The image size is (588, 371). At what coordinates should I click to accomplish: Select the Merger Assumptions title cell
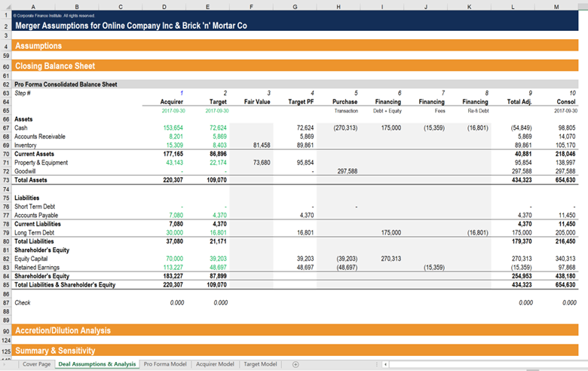[x=131, y=26]
